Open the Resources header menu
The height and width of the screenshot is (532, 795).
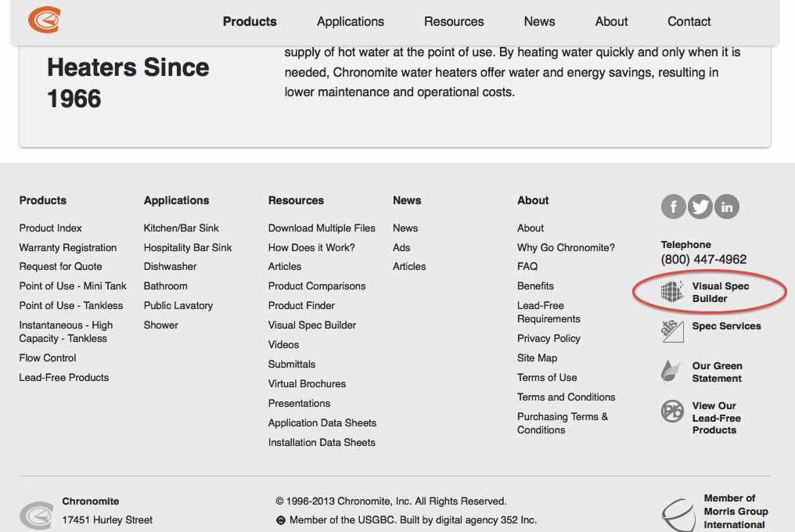(x=454, y=22)
